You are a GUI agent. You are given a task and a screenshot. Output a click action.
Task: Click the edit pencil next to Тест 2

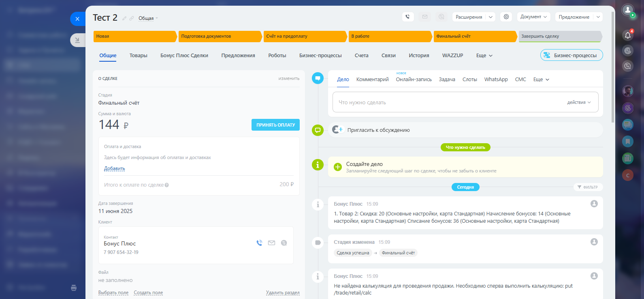pos(124,18)
